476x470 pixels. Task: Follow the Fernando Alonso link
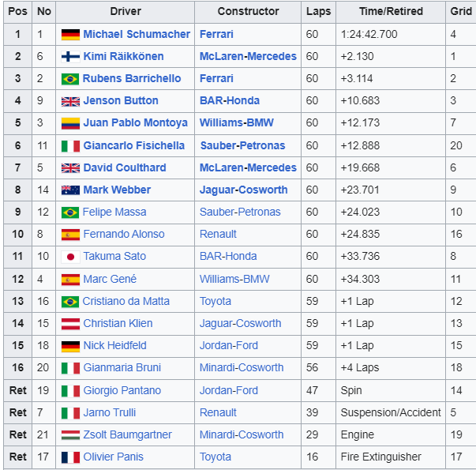(x=124, y=235)
